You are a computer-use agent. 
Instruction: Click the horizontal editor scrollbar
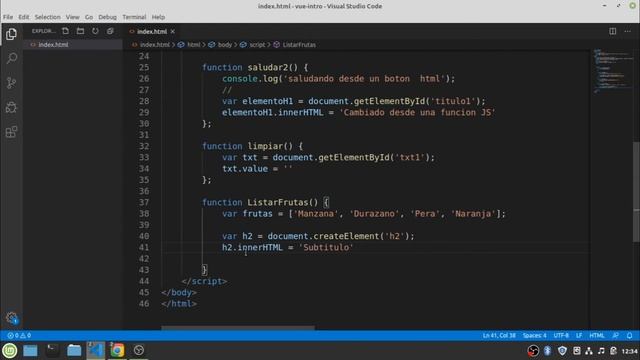(x=238, y=327)
